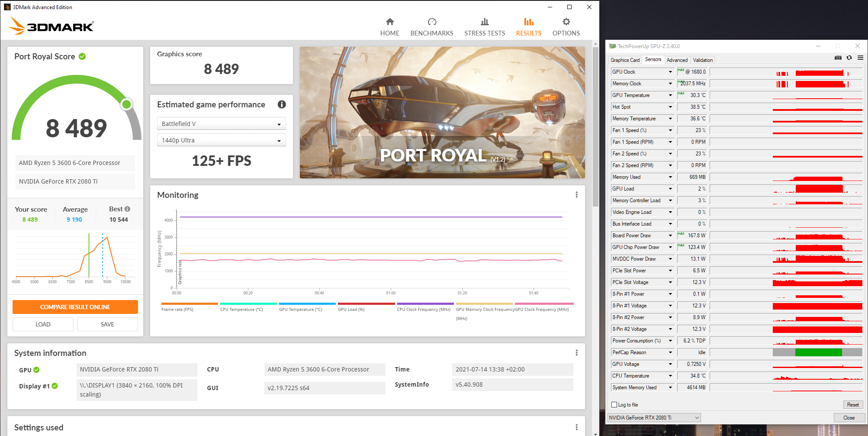
Task: Click the info icon next to Best score
Action: pos(127,209)
